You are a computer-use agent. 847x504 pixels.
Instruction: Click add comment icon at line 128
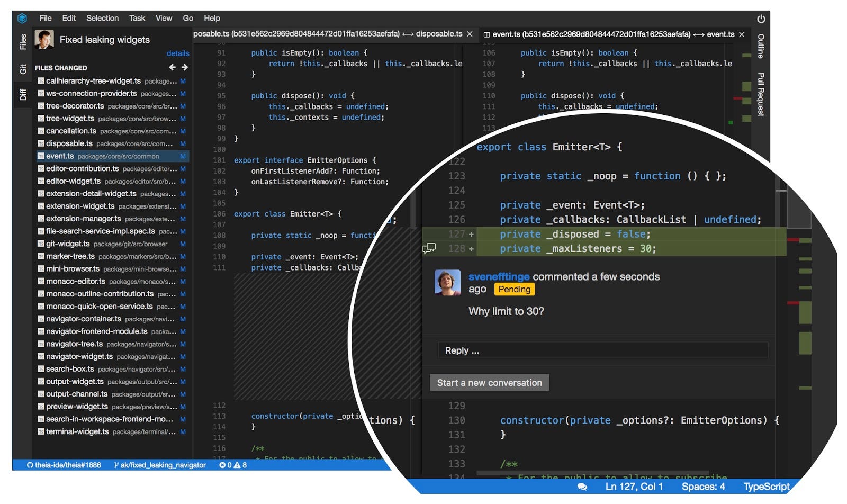pos(429,248)
